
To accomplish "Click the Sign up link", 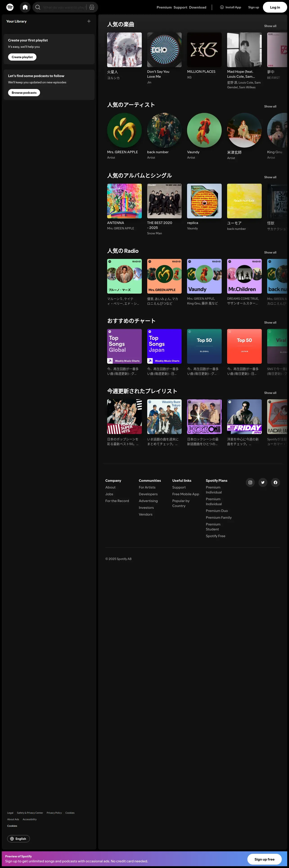I will coord(254,7).
